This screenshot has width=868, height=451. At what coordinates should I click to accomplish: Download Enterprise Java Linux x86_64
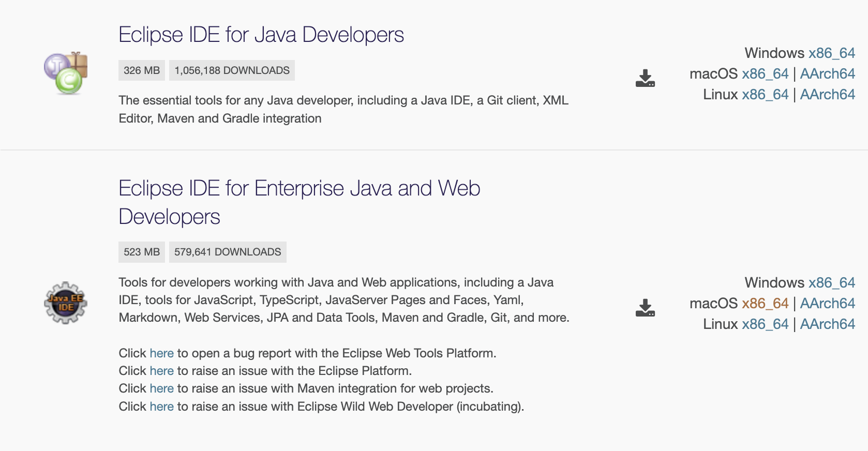coord(765,324)
